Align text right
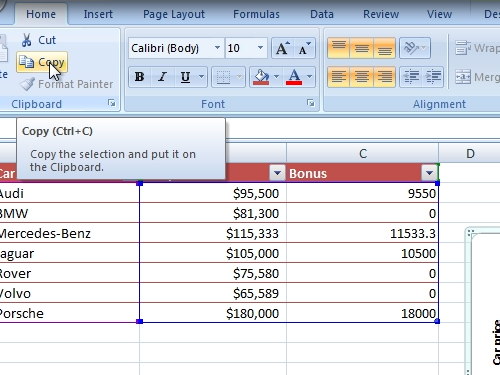This screenshot has height=375, width=500. pyautogui.click(x=384, y=77)
